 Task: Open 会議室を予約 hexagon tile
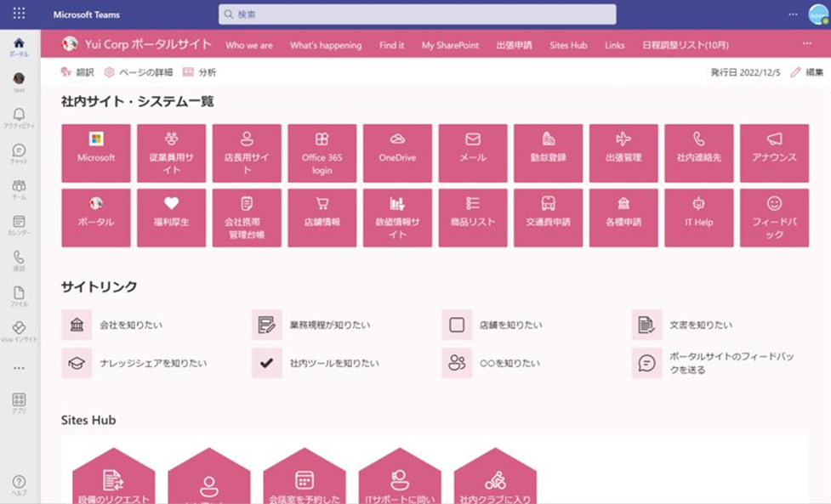pyautogui.click(x=305, y=476)
